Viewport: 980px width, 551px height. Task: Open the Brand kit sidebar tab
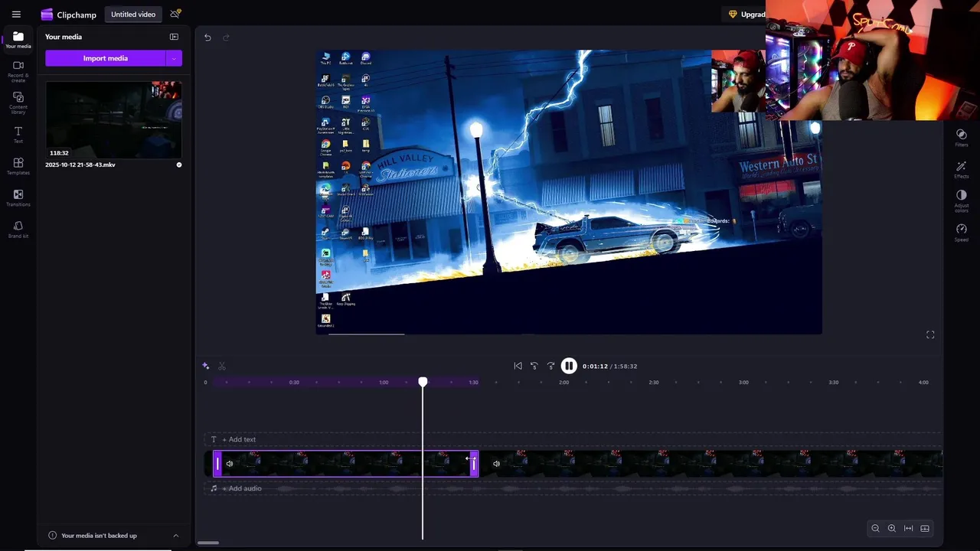pyautogui.click(x=18, y=230)
